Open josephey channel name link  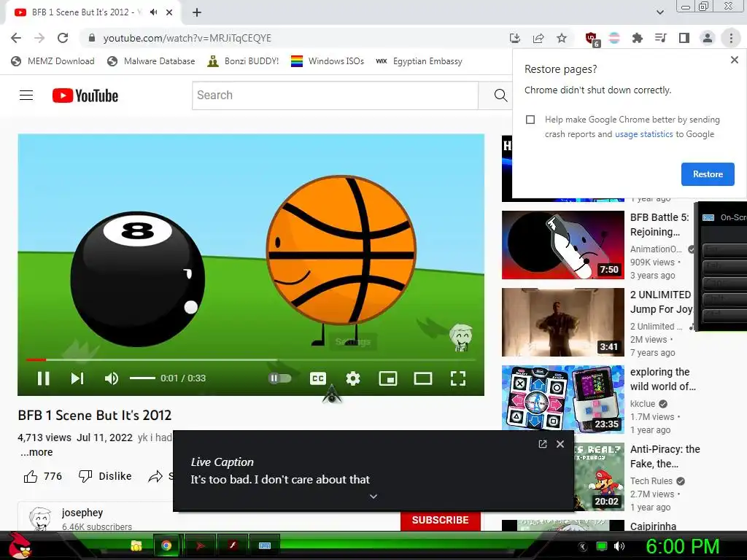tap(82, 513)
